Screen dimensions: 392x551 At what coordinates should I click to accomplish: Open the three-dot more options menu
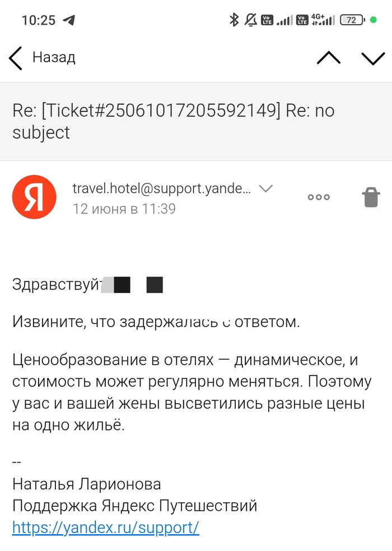point(319,197)
